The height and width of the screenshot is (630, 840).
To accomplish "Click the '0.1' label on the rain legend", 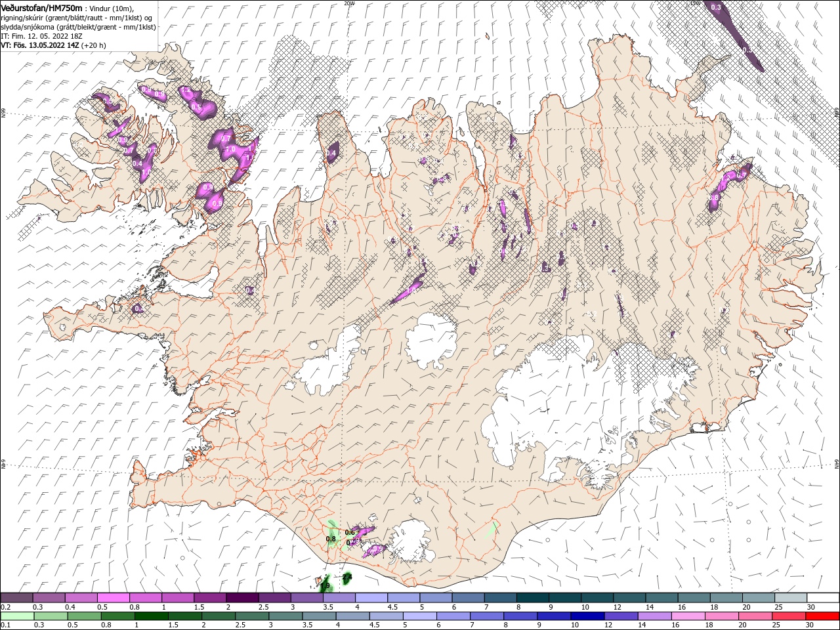I will coord(5,625).
